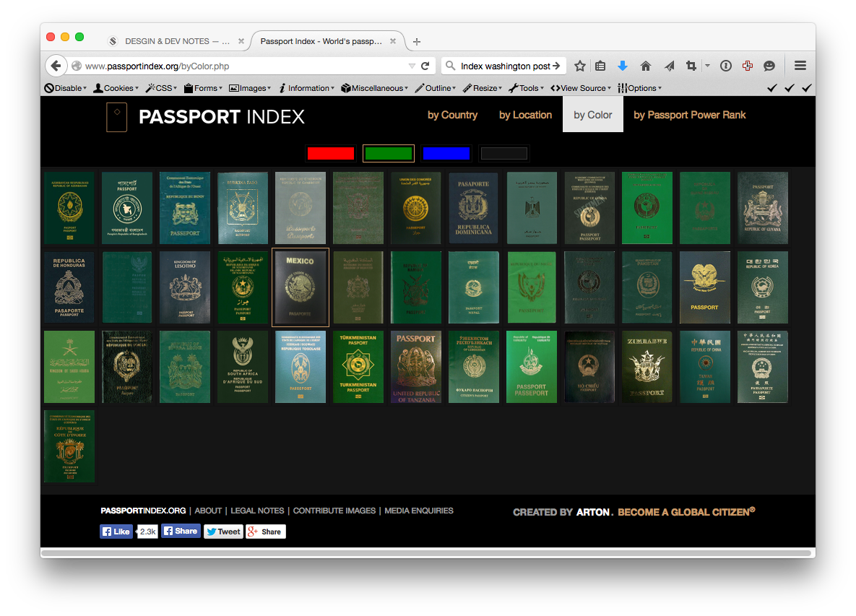Go back with the browser back arrow
Screen dimensions: 856x616
click(x=56, y=66)
